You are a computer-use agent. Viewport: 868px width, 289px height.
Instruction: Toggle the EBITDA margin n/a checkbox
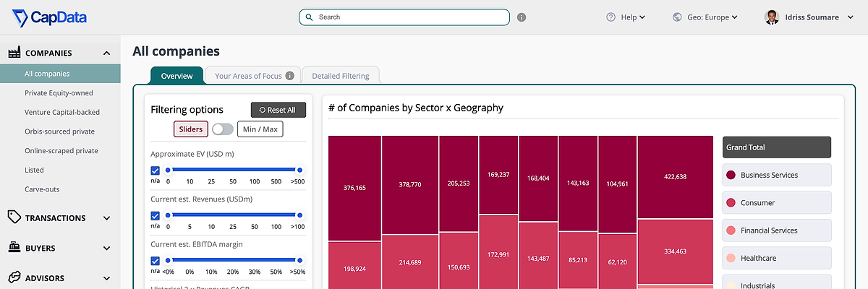click(156, 261)
